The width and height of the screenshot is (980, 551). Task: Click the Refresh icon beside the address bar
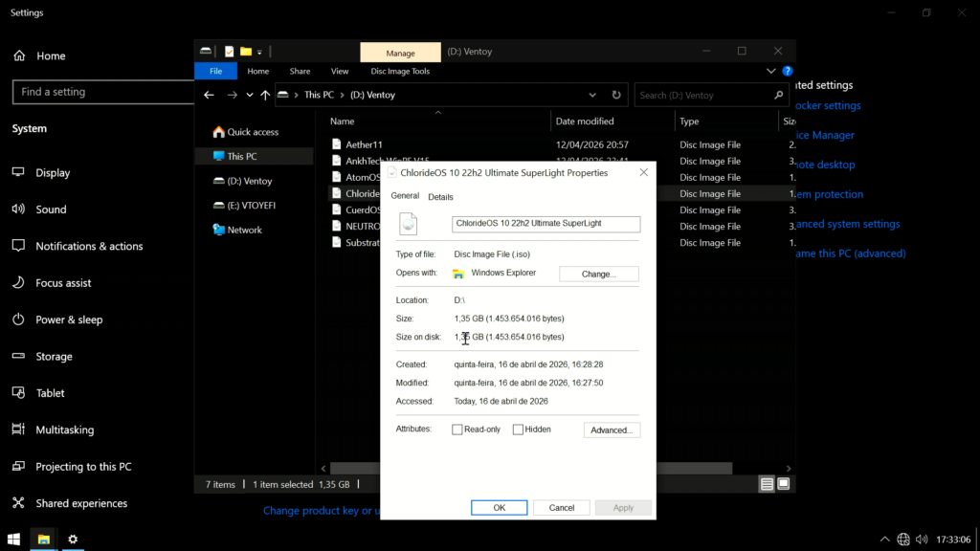point(616,96)
